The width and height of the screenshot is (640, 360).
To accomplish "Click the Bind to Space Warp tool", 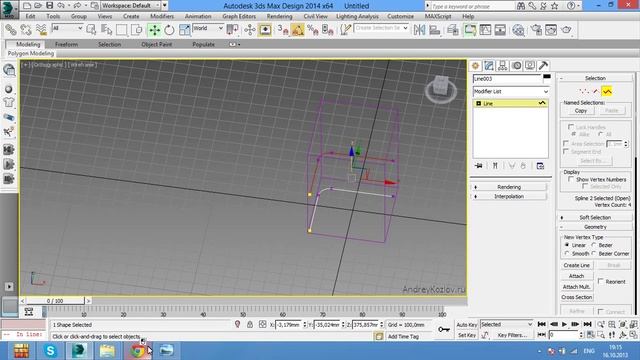I will tap(41, 30).
